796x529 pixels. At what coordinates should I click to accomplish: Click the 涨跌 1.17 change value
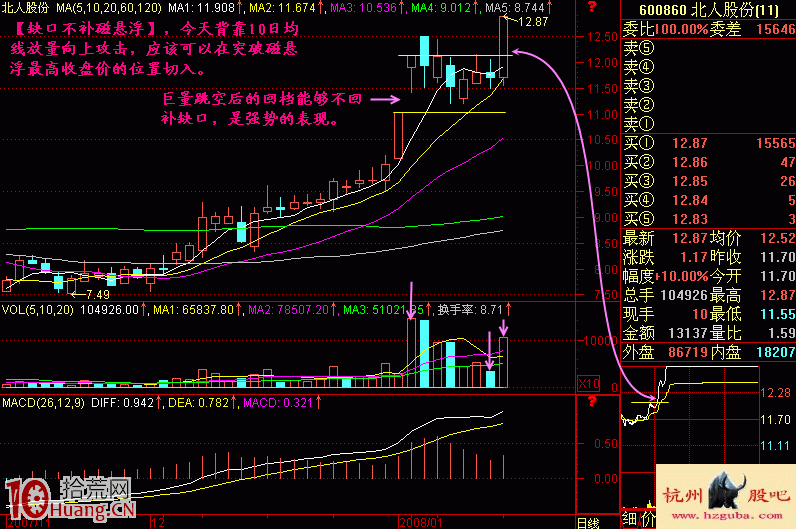[x=665, y=257]
